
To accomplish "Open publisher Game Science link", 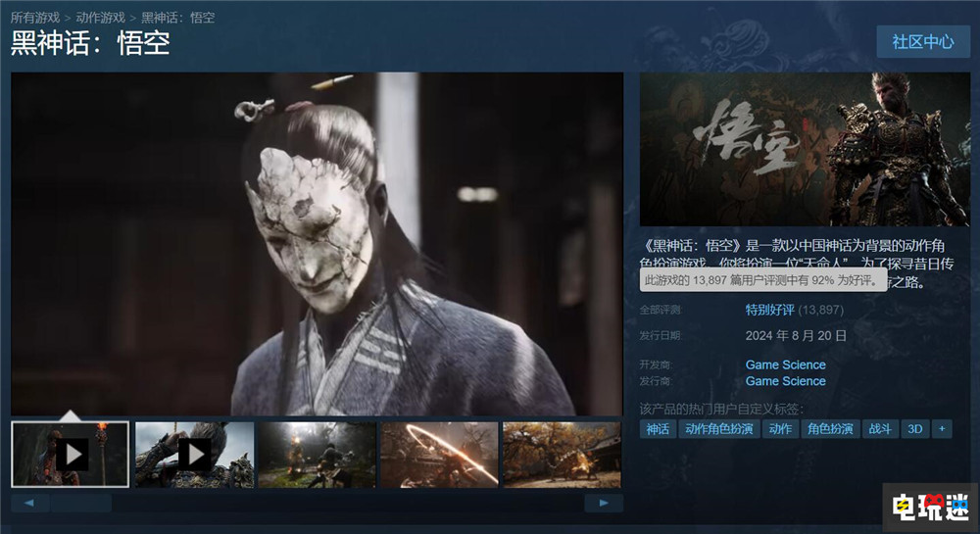I will 785,381.
